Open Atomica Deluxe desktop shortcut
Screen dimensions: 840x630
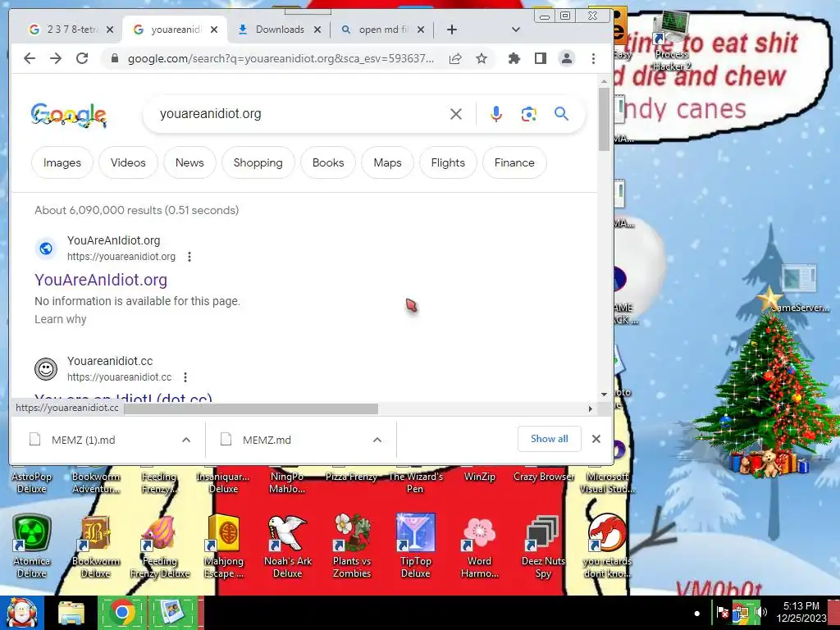point(32,546)
